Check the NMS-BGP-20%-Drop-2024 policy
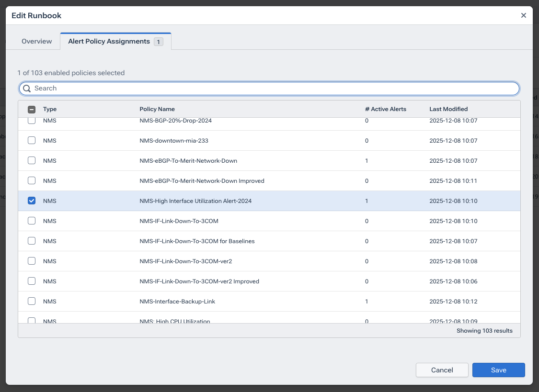The image size is (539, 392). tap(32, 121)
